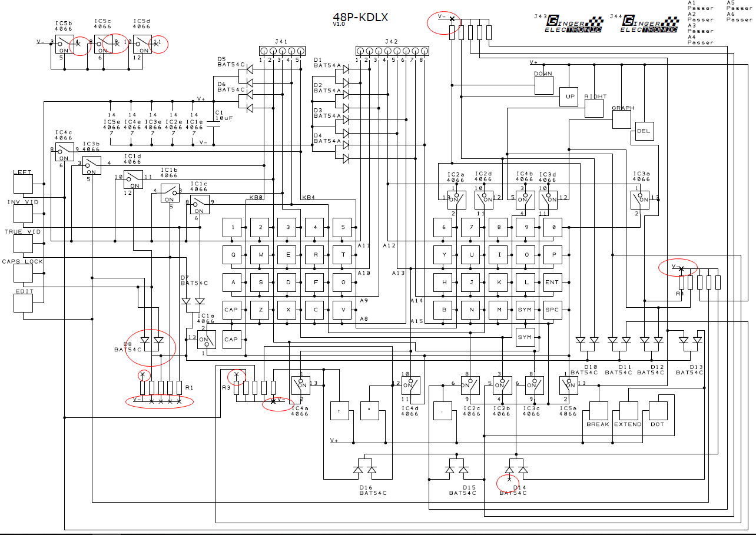Click the number 0 key box
This screenshot has width=756, height=535.
pyautogui.click(x=552, y=227)
